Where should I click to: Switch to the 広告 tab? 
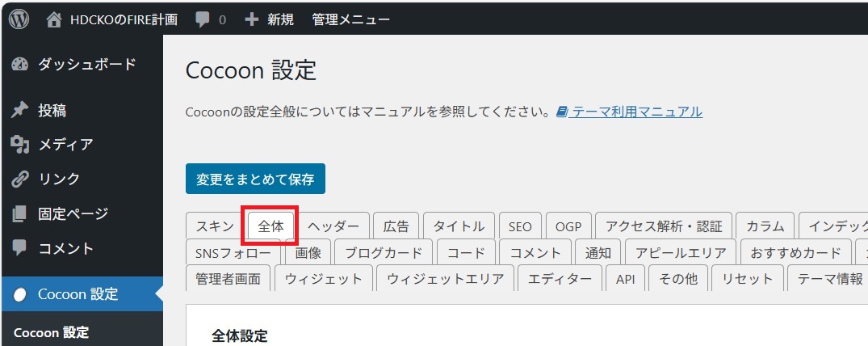coord(396,226)
